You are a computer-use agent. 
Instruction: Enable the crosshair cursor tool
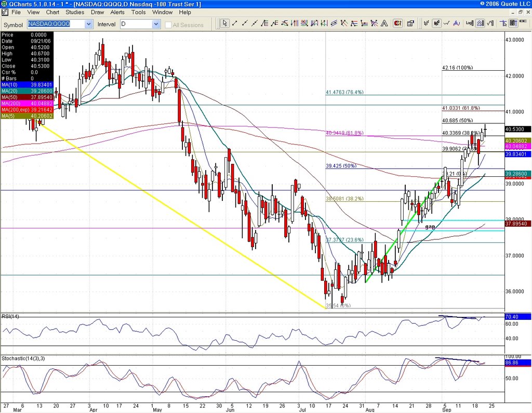pyautogui.click(x=503, y=23)
